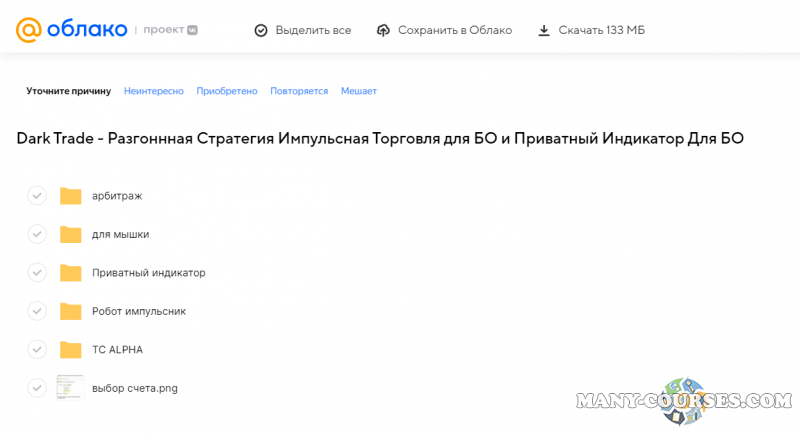Open the Приватный индикатор folder icon
Screen dimensions: 800x434
70,273
